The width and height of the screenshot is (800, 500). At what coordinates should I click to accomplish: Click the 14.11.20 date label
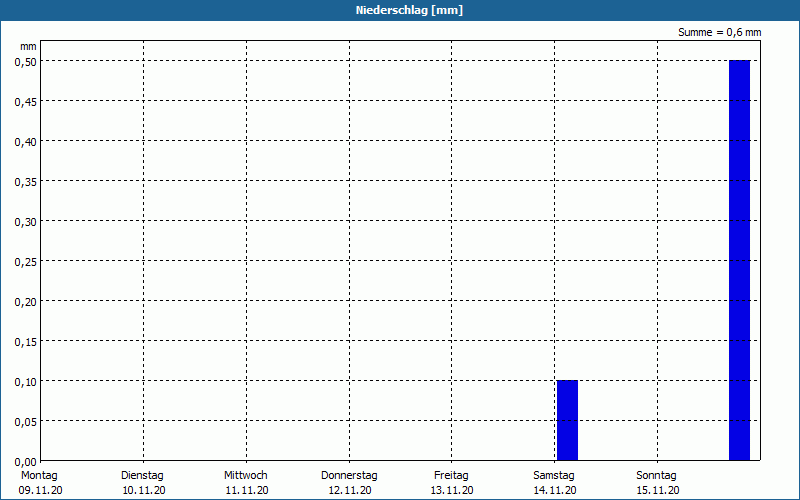point(555,490)
